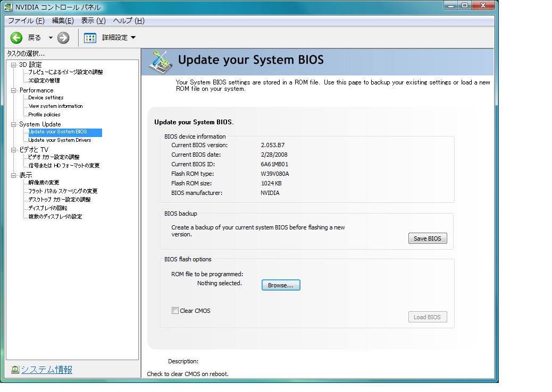Open the ファイル(F) menu
This screenshot has width=552, height=392.
(x=26, y=21)
